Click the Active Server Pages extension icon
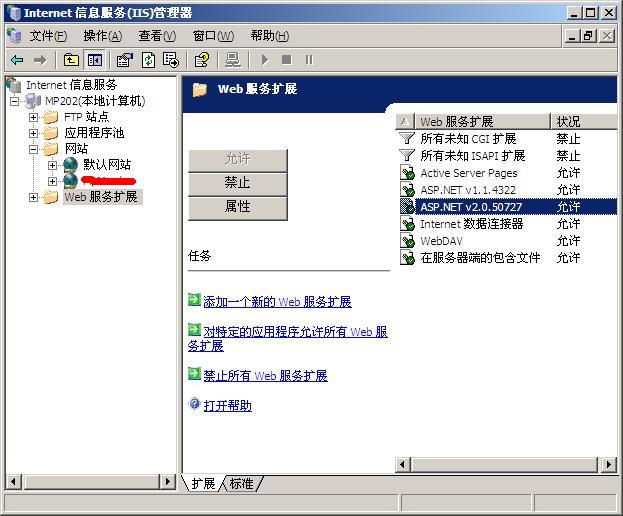The width and height of the screenshot is (623, 516). [407, 173]
